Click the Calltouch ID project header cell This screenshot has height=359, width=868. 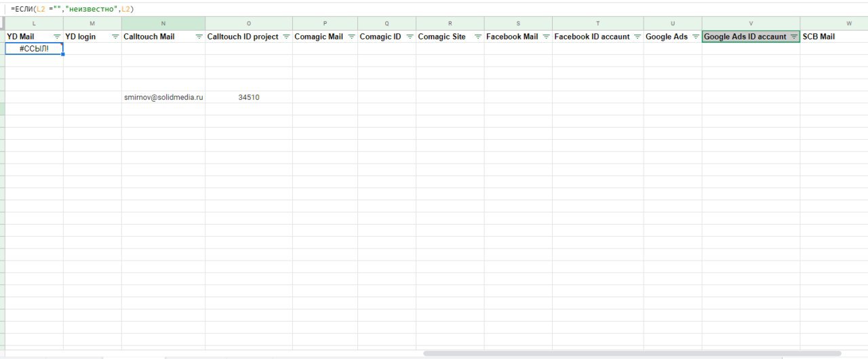[249, 37]
